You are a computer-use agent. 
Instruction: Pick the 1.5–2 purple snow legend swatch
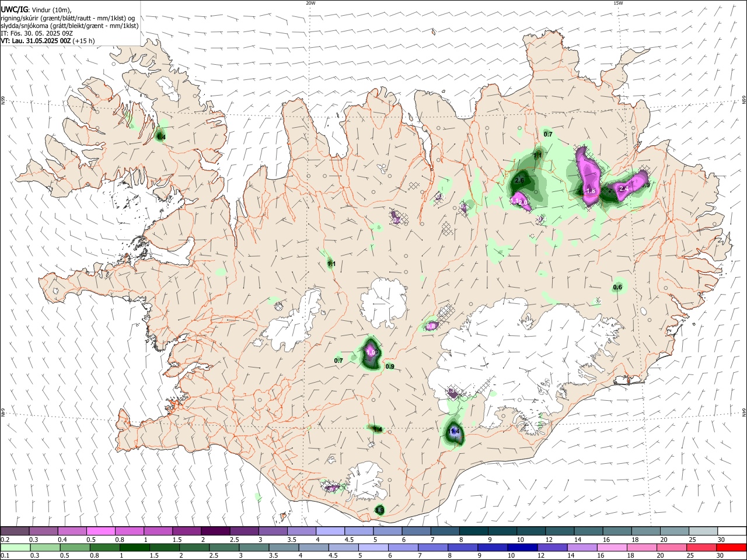(x=187, y=531)
